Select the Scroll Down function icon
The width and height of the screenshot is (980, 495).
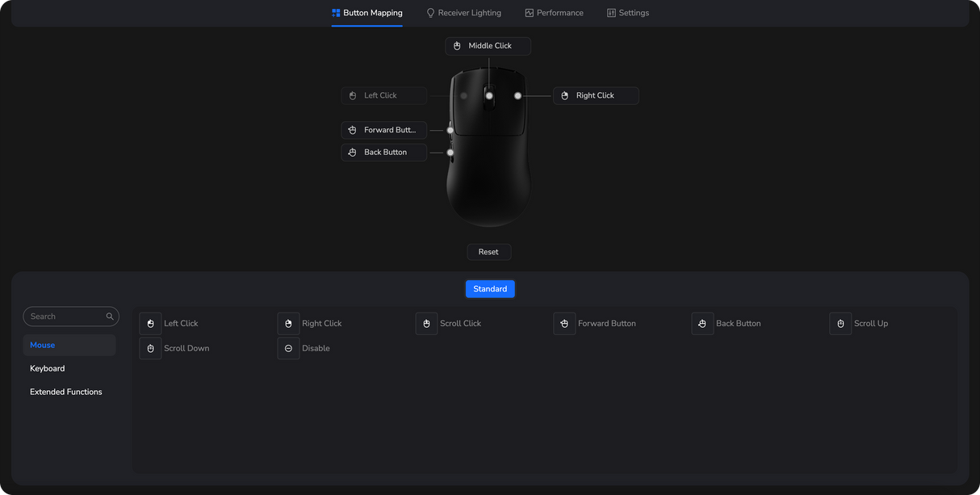(150, 349)
